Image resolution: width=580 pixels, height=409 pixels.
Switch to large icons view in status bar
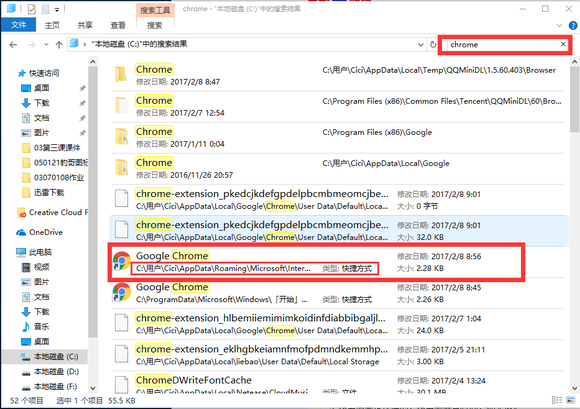pos(570,400)
